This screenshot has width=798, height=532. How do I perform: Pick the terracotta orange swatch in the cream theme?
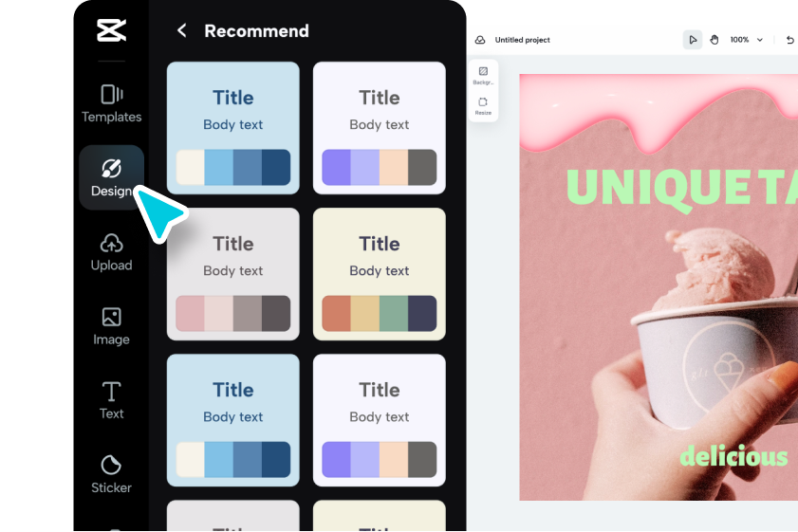pos(337,313)
